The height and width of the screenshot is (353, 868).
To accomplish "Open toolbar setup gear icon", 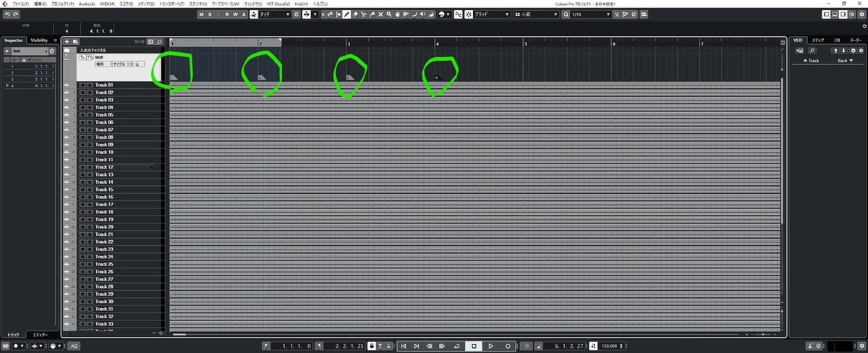I will [861, 14].
